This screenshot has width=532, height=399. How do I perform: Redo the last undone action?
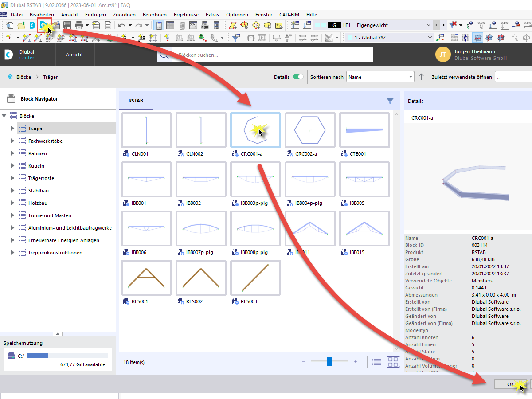(x=139, y=25)
